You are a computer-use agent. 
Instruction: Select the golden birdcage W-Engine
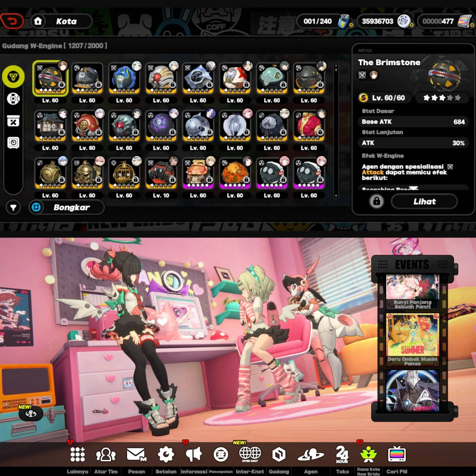tap(124, 173)
